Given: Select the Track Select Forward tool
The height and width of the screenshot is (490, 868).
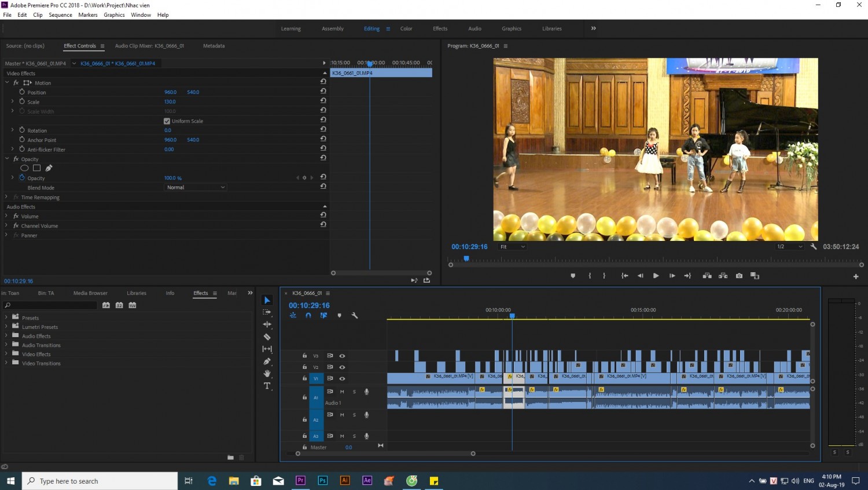Looking at the screenshot, I should click(x=267, y=312).
